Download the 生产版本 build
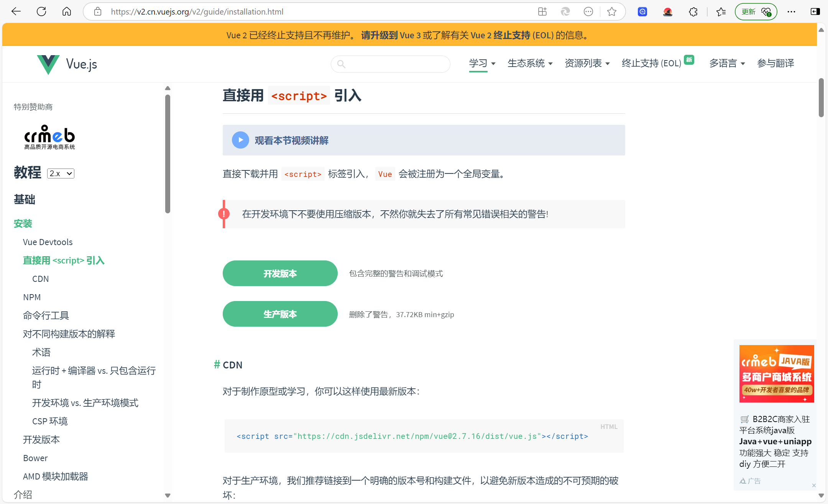 click(280, 314)
